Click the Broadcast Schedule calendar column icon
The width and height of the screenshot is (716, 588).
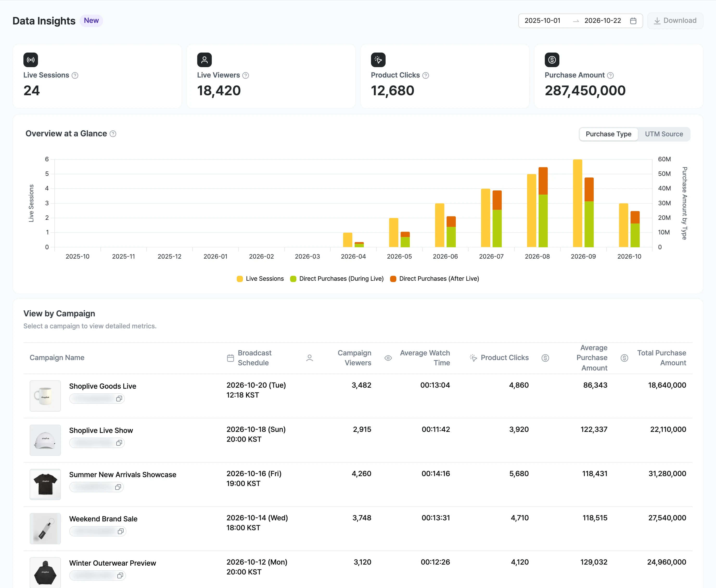(230, 358)
